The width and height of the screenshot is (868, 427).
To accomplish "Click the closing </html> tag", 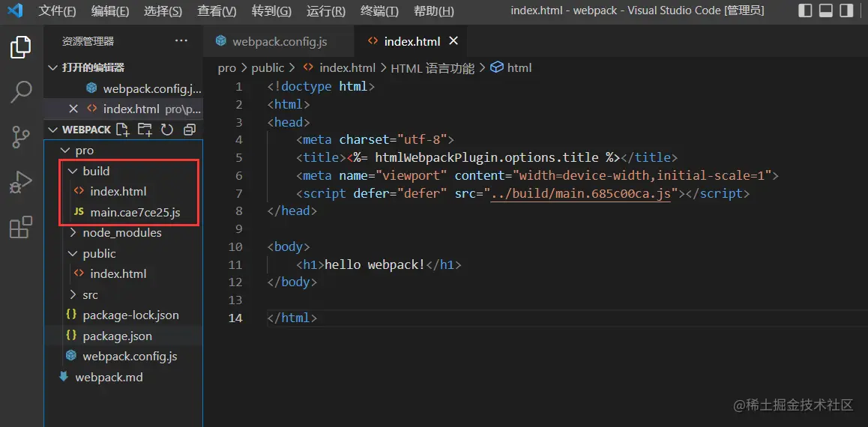I will (292, 318).
